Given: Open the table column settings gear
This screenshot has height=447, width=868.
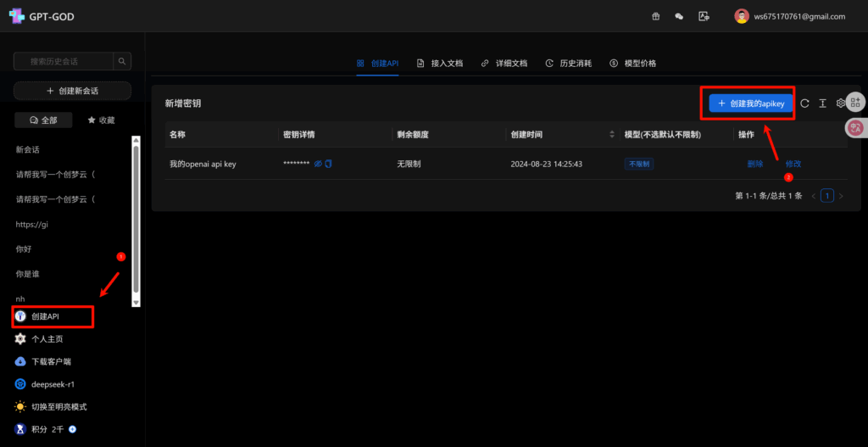Looking at the screenshot, I should (840, 103).
